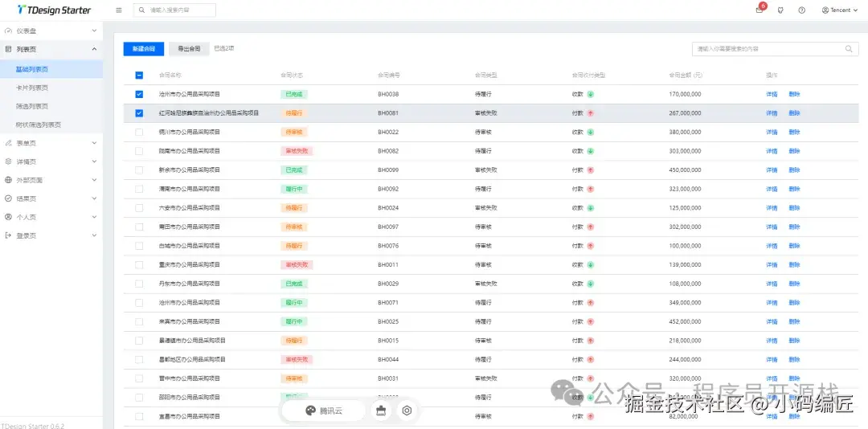The height and width of the screenshot is (429, 868).
Task: Click the magnifier icon in the contract search field
Action: 849,49
